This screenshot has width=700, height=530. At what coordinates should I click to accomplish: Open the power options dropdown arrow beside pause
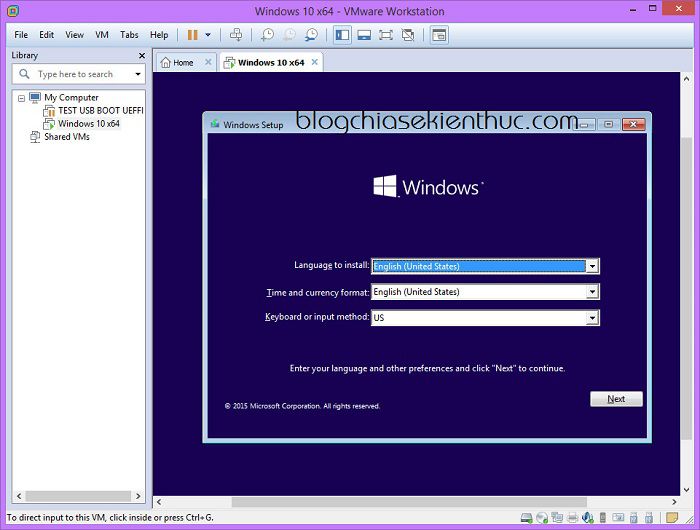[208, 35]
